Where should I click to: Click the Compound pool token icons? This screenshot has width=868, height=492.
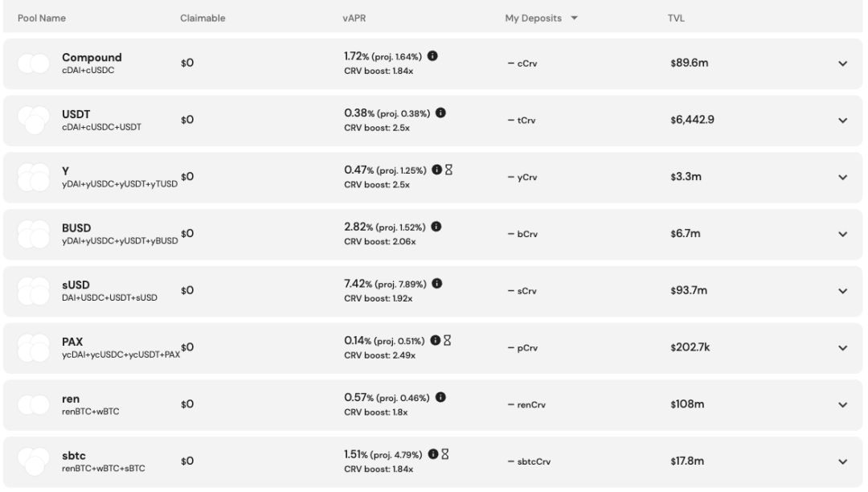coord(34,64)
